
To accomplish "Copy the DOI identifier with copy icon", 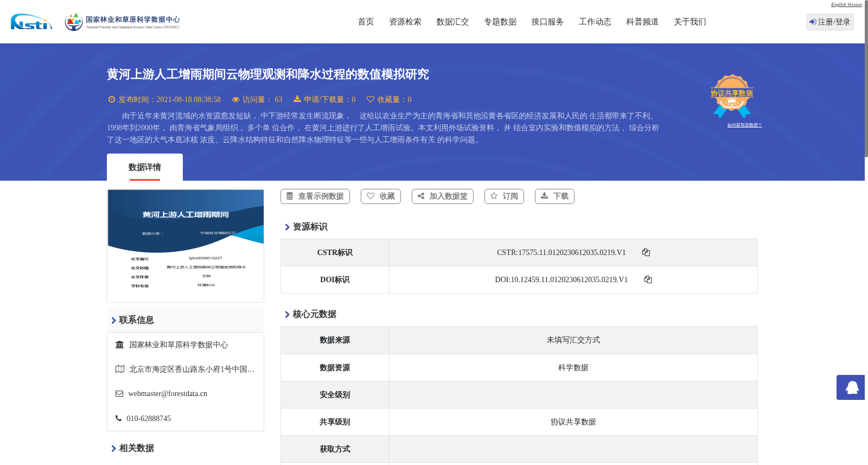I will [x=648, y=279].
